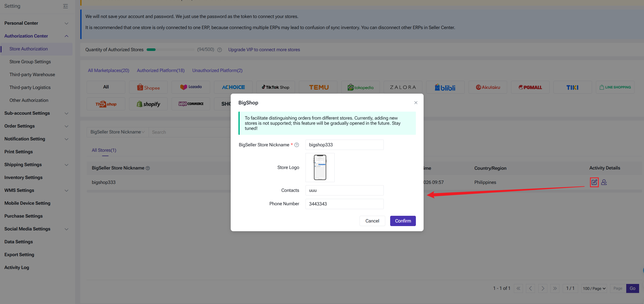This screenshot has width=644, height=304.
Task: Click the Store Logo phone thumbnail
Action: [320, 167]
